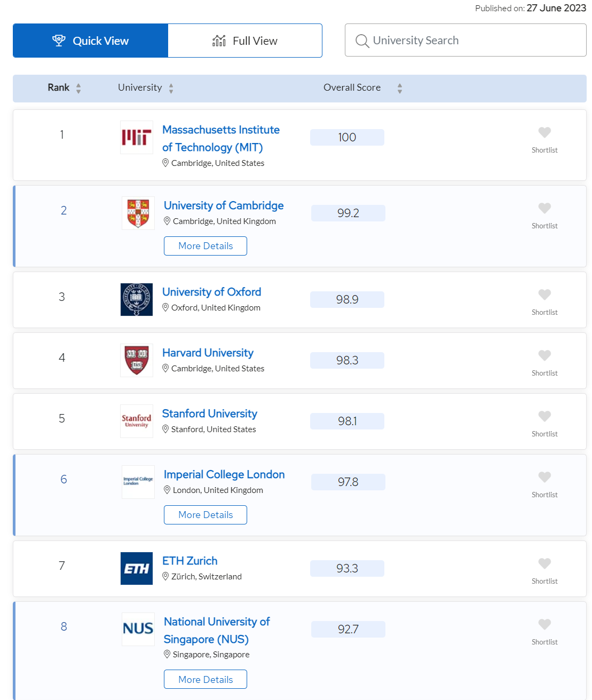
Task: Click the NUS logo
Action: point(138,630)
